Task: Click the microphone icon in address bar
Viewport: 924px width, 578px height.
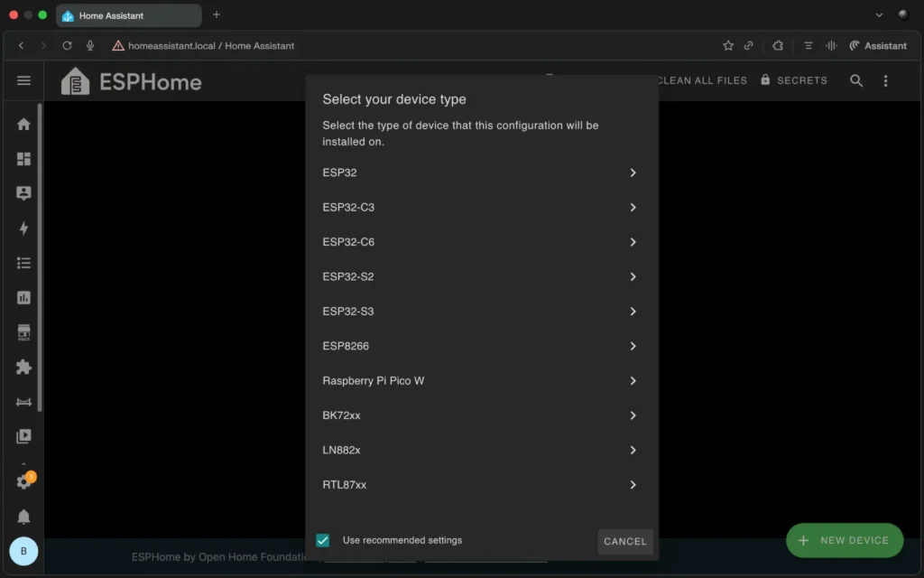Action: (90, 45)
